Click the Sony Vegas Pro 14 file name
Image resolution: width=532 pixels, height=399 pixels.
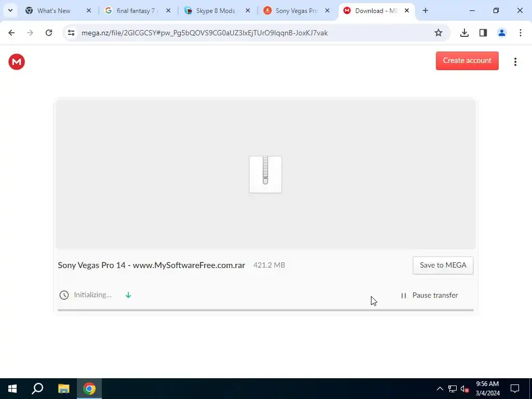(151, 265)
